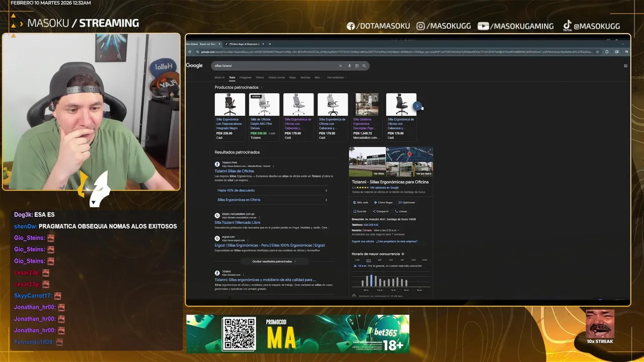Click the highlighted bar in popular times chart

click(x=371, y=281)
